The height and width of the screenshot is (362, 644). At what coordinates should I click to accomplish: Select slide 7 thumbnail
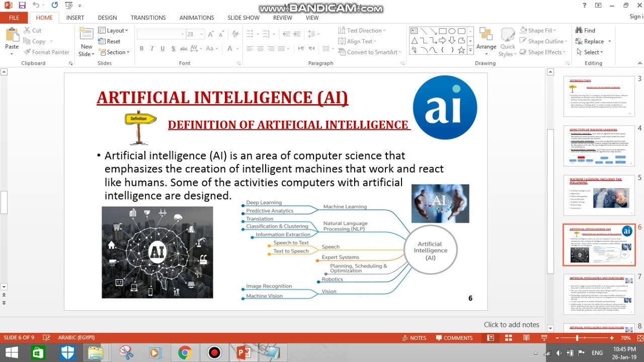click(599, 294)
